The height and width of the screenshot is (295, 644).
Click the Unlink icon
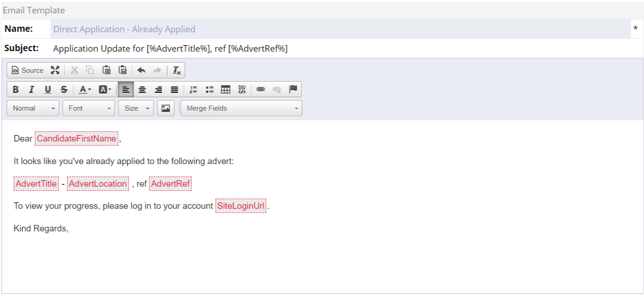(x=277, y=89)
